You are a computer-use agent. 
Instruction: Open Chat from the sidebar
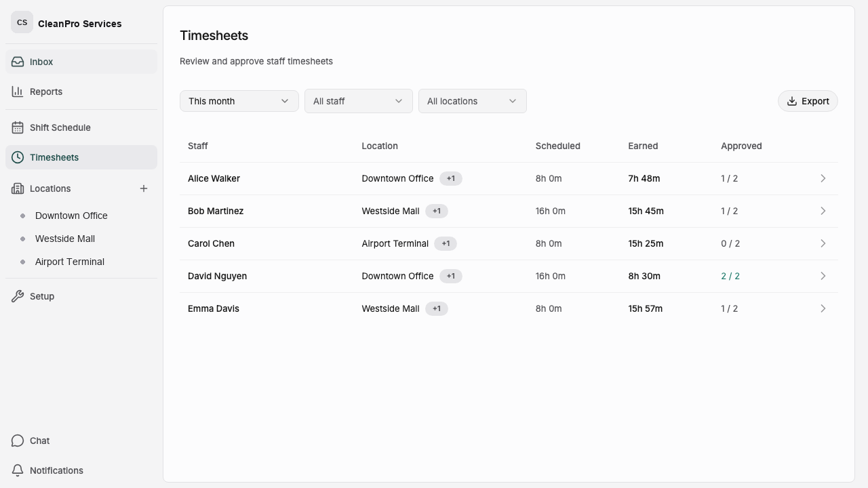(81, 441)
